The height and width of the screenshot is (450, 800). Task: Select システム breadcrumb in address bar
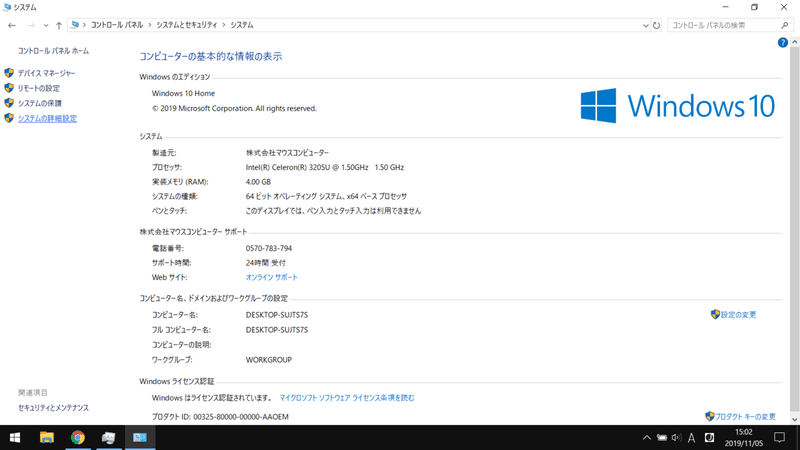pos(242,25)
